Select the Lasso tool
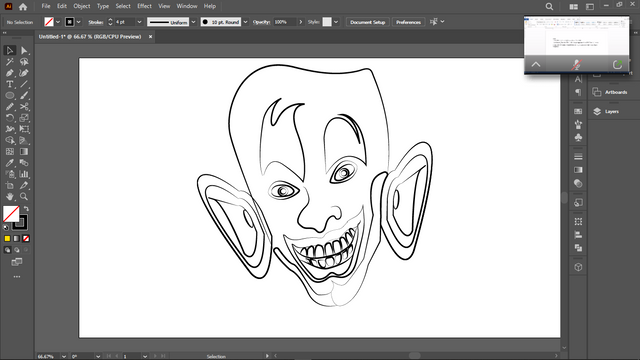 pyautogui.click(x=24, y=62)
